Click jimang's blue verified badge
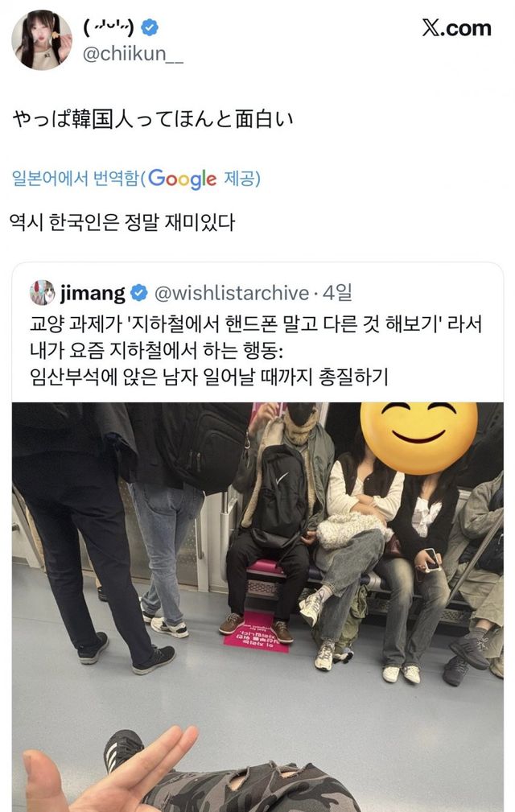Viewport: 515px width, 812px height. (x=138, y=293)
